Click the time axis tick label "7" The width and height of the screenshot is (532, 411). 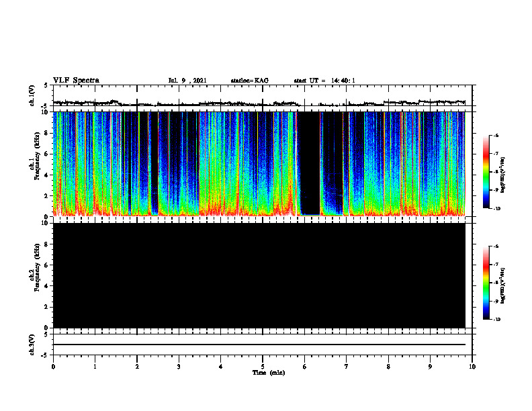click(x=347, y=367)
